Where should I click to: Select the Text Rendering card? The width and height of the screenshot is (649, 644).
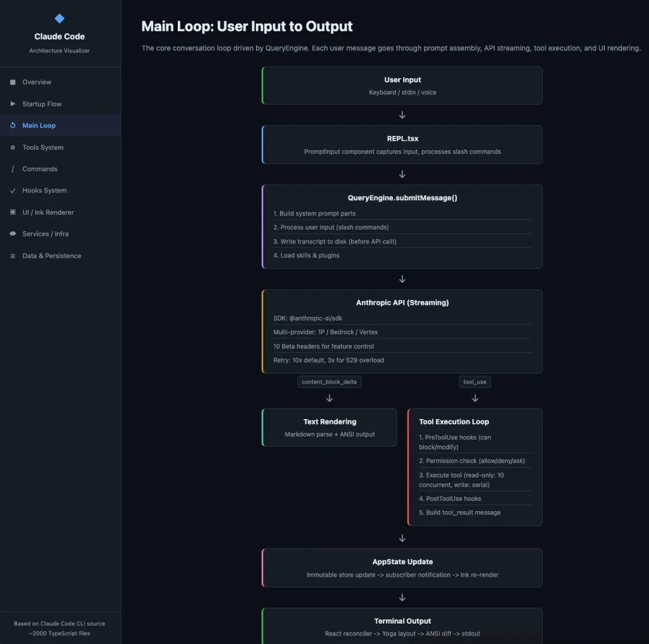coord(329,428)
